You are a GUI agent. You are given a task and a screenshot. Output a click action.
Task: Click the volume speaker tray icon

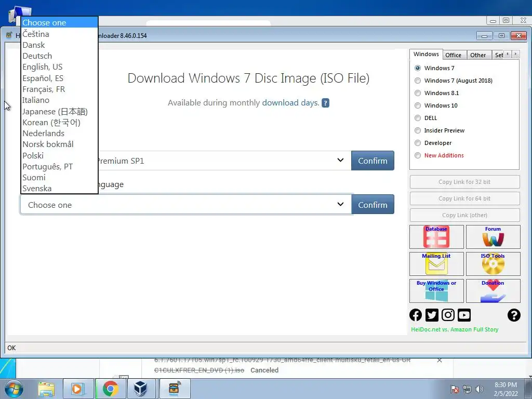[479, 389]
